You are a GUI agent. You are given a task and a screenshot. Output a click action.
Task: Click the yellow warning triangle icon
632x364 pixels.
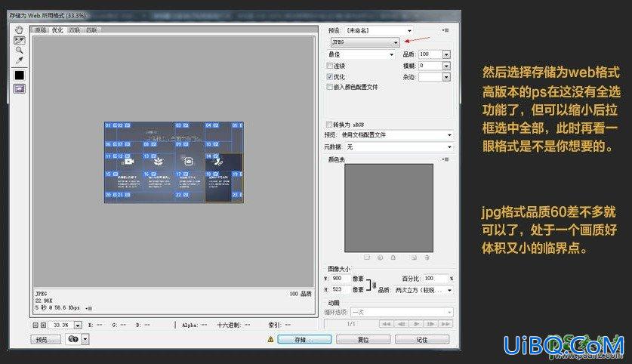coord(270,339)
